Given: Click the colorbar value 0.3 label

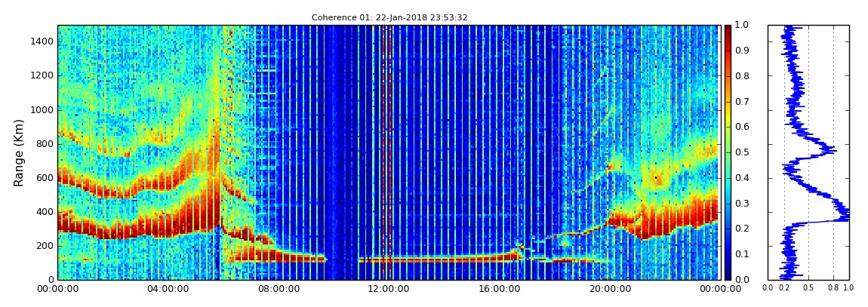Looking at the screenshot, I should [740, 203].
